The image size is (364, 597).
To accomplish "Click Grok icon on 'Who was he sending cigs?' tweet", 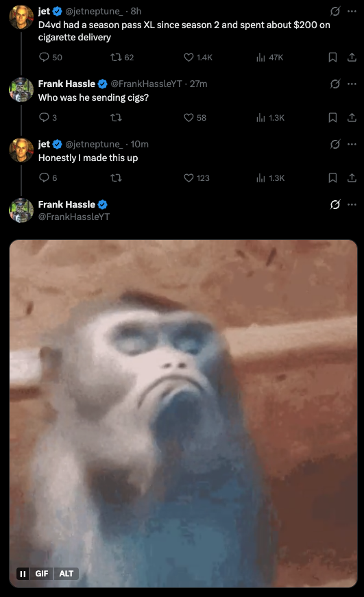I will click(x=335, y=84).
